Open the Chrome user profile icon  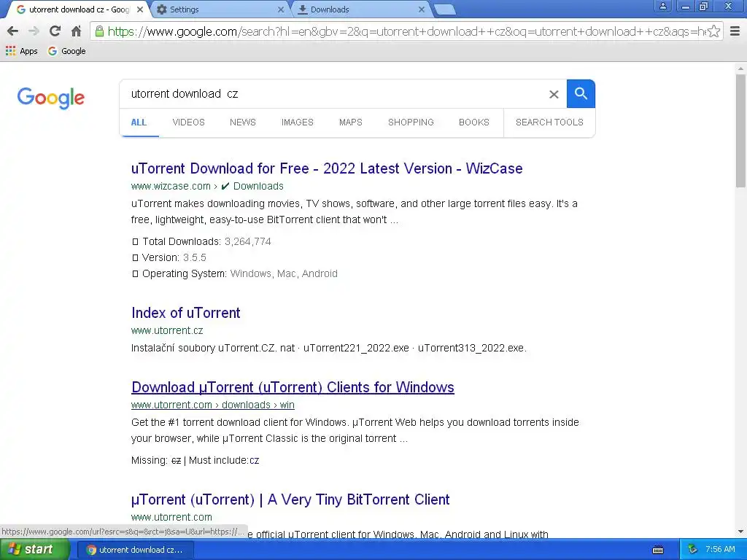click(662, 6)
